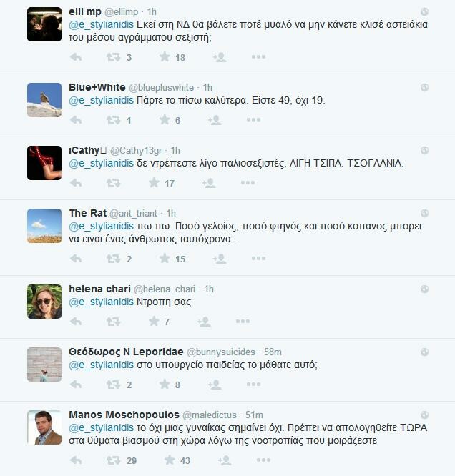Reply to Θεόδωρος N Leporidae's tweet

[x=76, y=385]
